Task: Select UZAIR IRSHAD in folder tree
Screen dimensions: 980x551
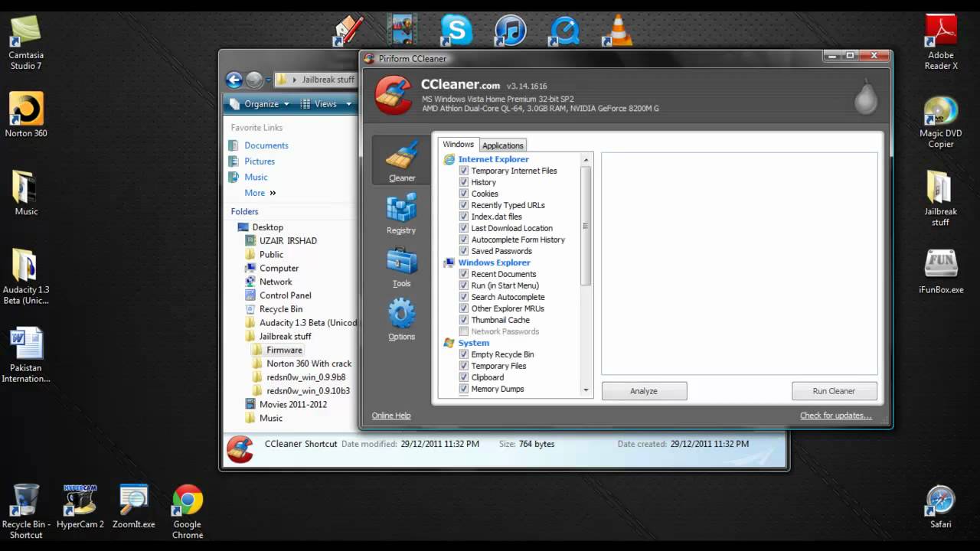Action: tap(287, 240)
